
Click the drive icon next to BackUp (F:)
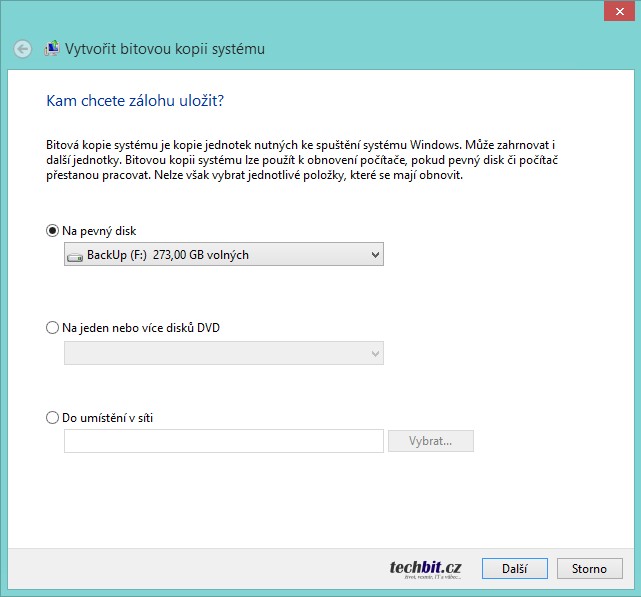click(75, 256)
